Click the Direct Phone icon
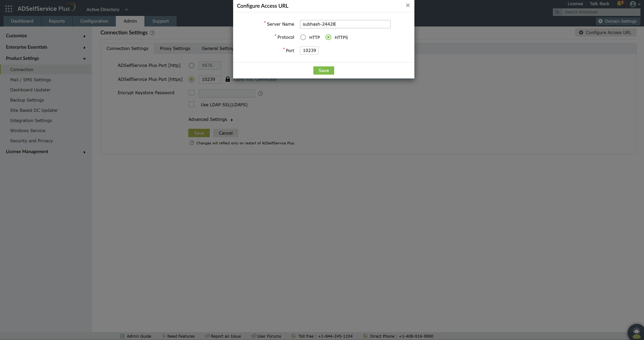 click(365, 336)
